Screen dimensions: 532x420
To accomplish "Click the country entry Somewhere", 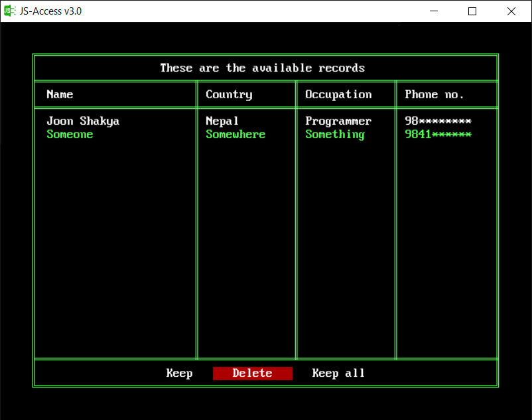I will 235,134.
